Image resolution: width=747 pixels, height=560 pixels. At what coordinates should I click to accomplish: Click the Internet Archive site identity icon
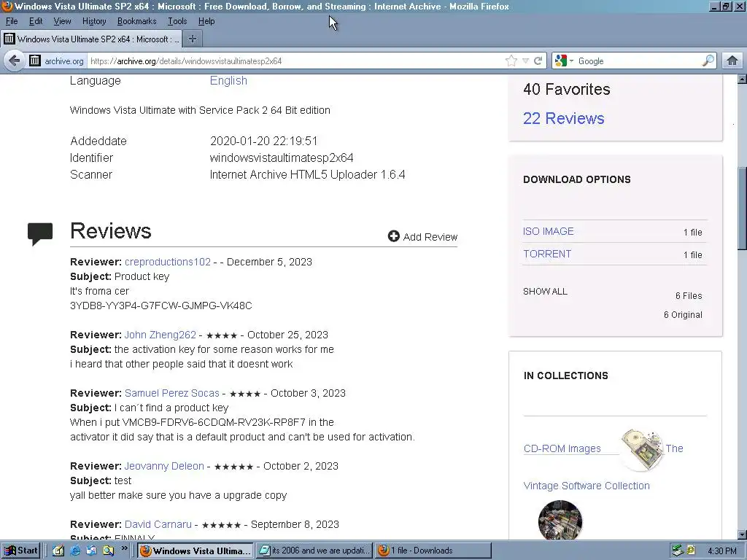(35, 61)
